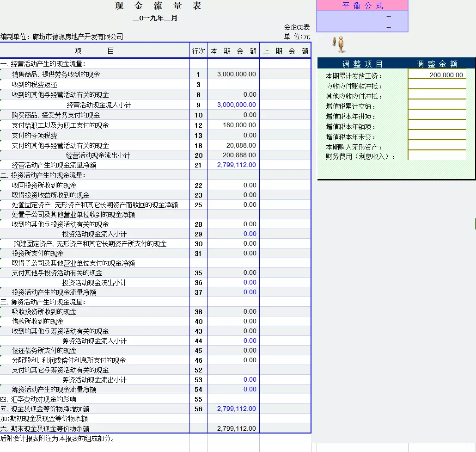Click the 支付的各项税费 row label

coord(34,135)
